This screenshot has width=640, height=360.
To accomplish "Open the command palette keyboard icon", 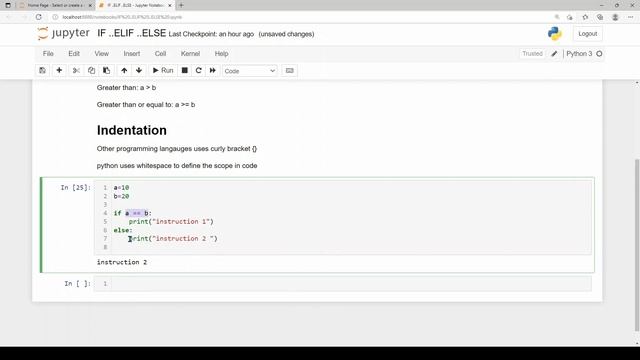I will click(x=289, y=71).
